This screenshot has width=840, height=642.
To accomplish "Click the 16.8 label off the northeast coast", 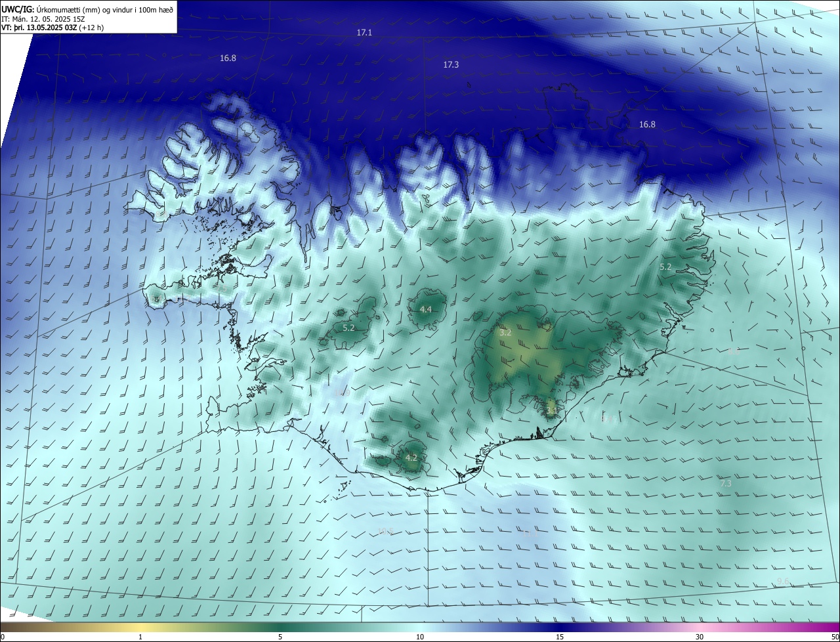I will coord(647,124).
